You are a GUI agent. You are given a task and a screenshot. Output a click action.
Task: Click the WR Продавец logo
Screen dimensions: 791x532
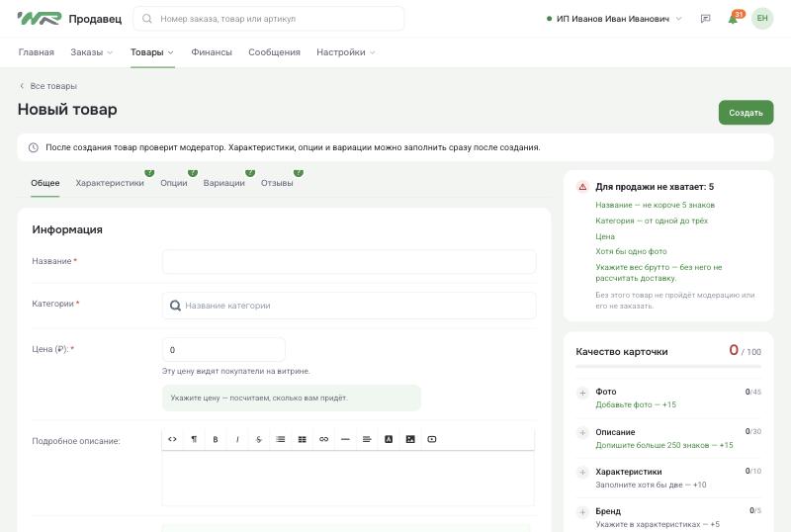[69, 19]
